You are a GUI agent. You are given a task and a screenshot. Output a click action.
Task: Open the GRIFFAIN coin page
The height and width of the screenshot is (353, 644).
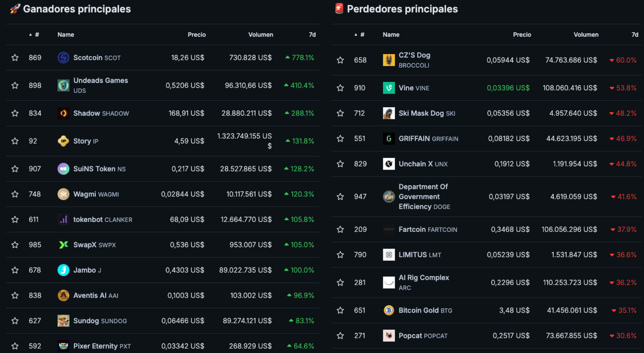point(428,139)
